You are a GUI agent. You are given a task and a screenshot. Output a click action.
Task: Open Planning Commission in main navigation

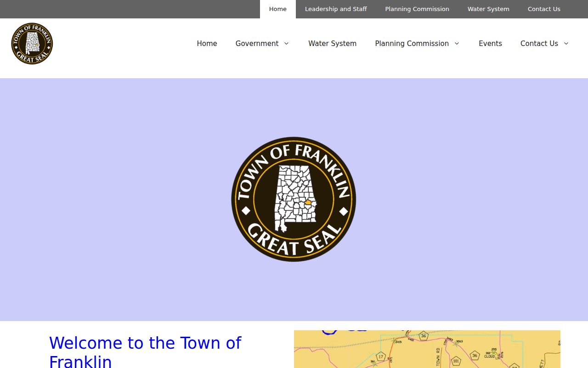tap(412, 43)
